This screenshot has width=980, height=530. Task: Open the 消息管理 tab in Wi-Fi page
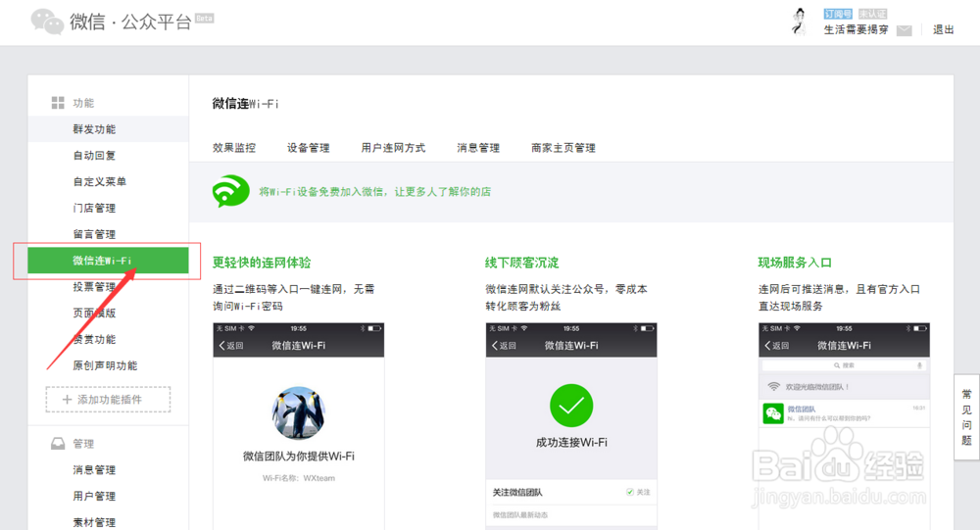[478, 148]
